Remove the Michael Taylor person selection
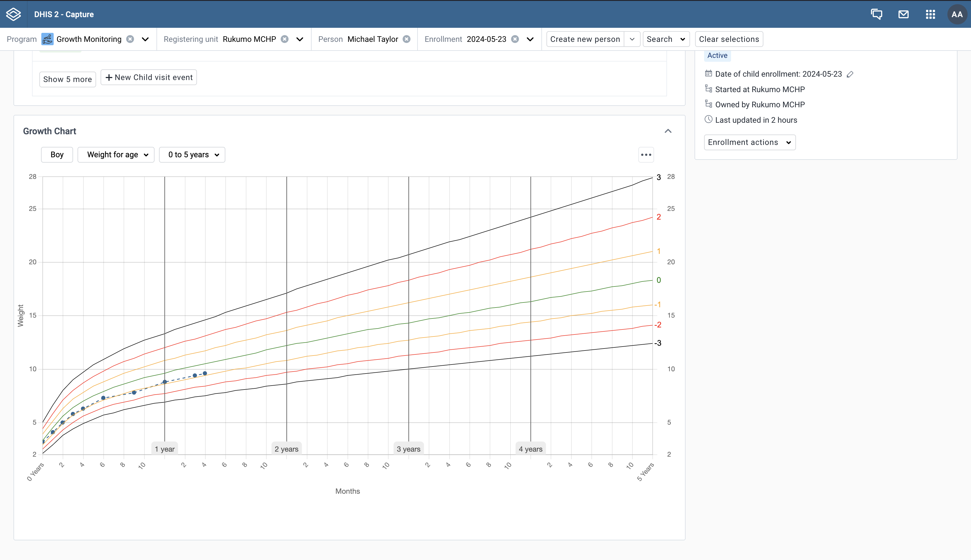The height and width of the screenshot is (560, 971). (x=407, y=39)
